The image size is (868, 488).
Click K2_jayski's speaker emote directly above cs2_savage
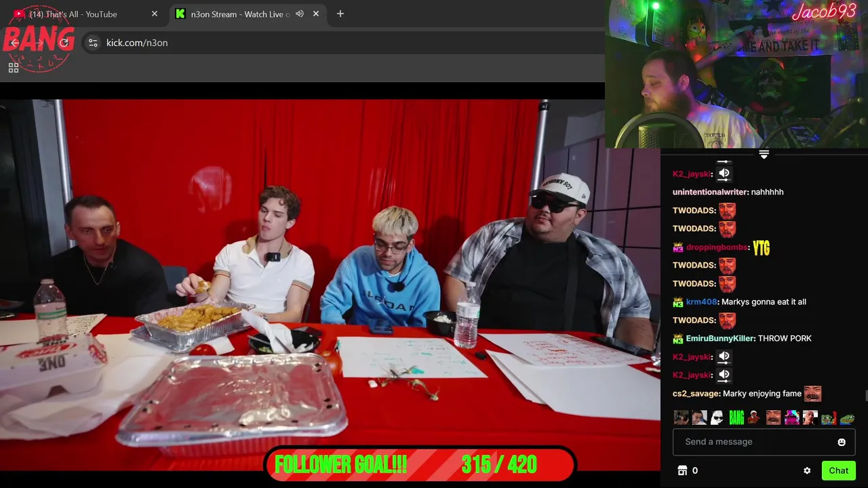click(x=724, y=375)
